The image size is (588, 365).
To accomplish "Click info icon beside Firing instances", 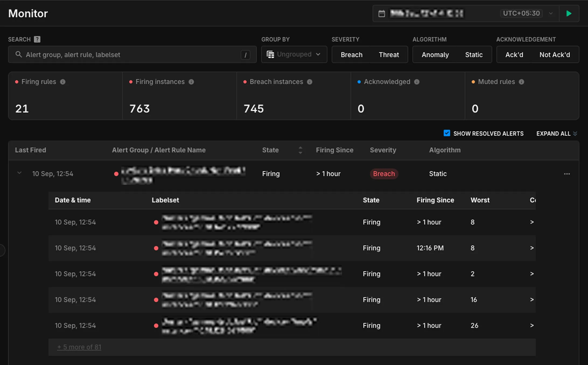I will coord(191,82).
